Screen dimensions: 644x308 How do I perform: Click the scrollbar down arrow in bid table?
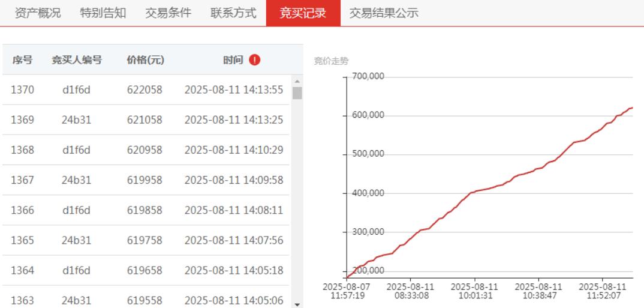[297, 304]
